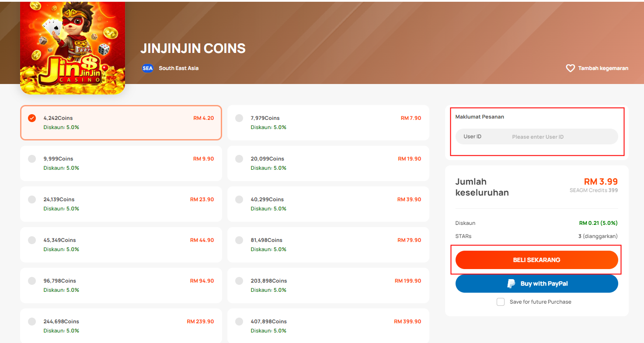The height and width of the screenshot is (343, 644).
Task: Click the BELI SEKARANG button
Action: click(x=536, y=260)
